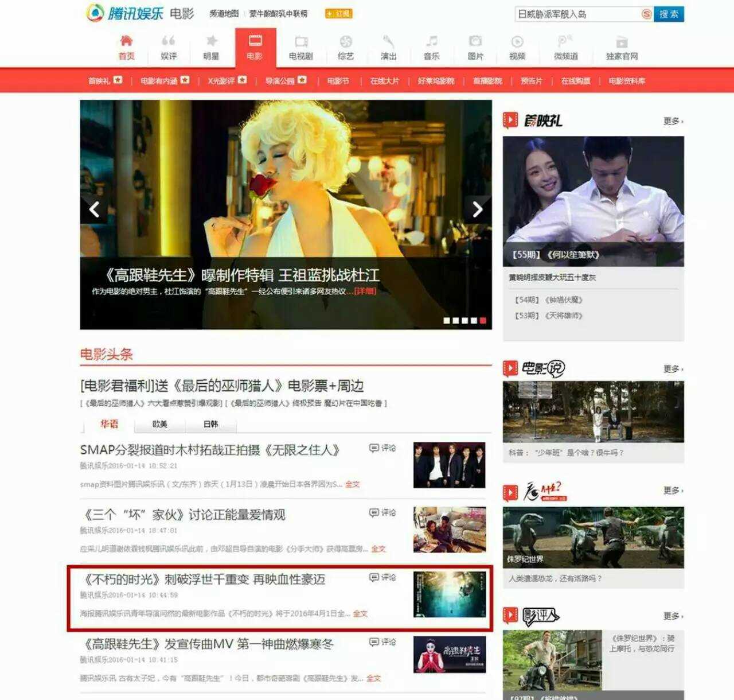Focus the search input field

click(x=578, y=14)
